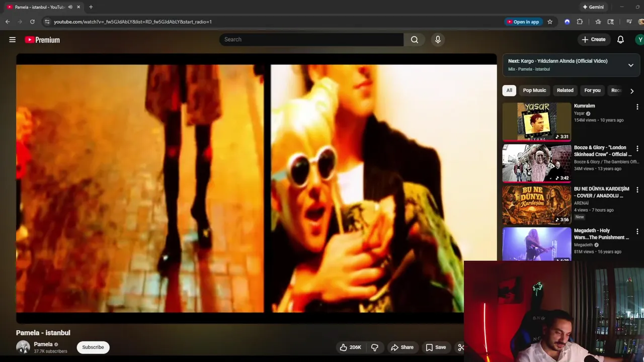
Task: Go back in browser history
Action: (8, 22)
